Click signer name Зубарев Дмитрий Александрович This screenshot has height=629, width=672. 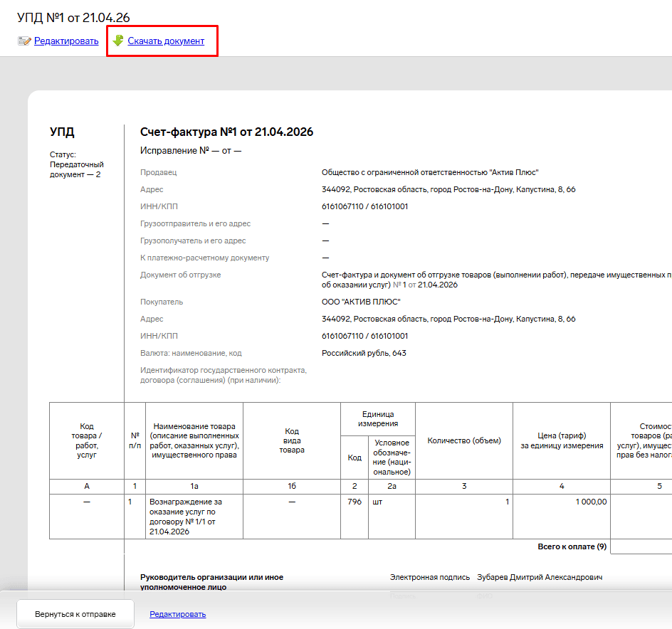pos(539,578)
